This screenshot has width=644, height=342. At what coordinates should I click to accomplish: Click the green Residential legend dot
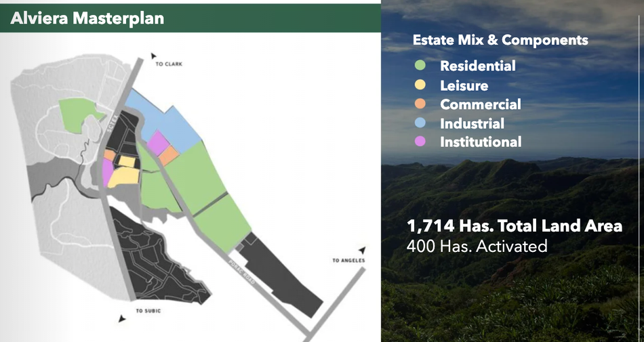(x=420, y=65)
